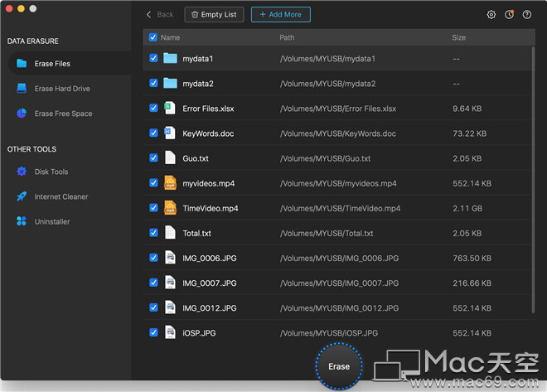Uncheck the Total.txt checkbox

(x=153, y=233)
